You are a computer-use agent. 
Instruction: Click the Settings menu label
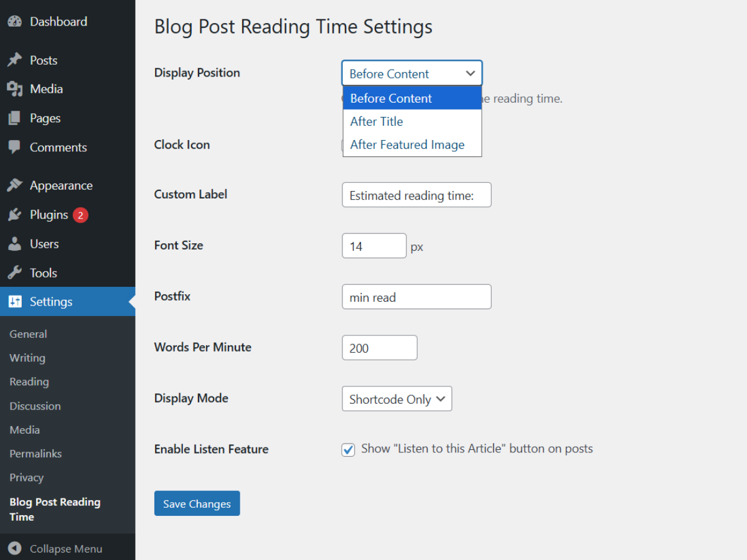(x=51, y=302)
